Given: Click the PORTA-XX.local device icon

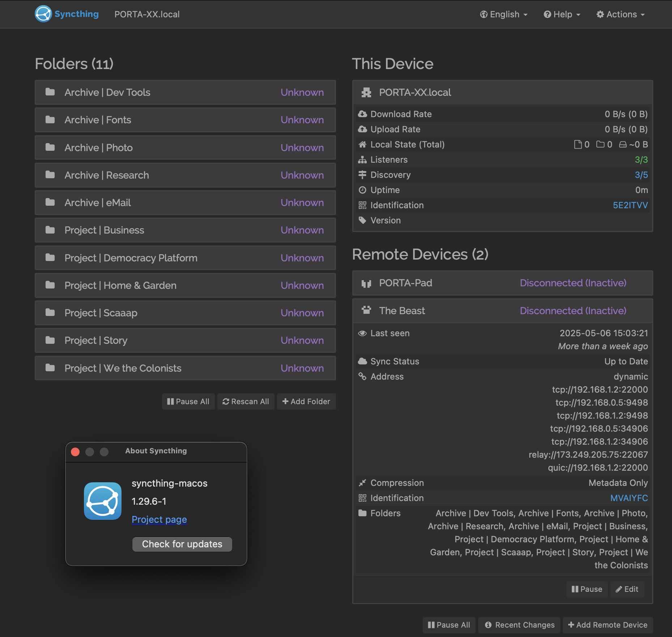Looking at the screenshot, I should point(366,93).
